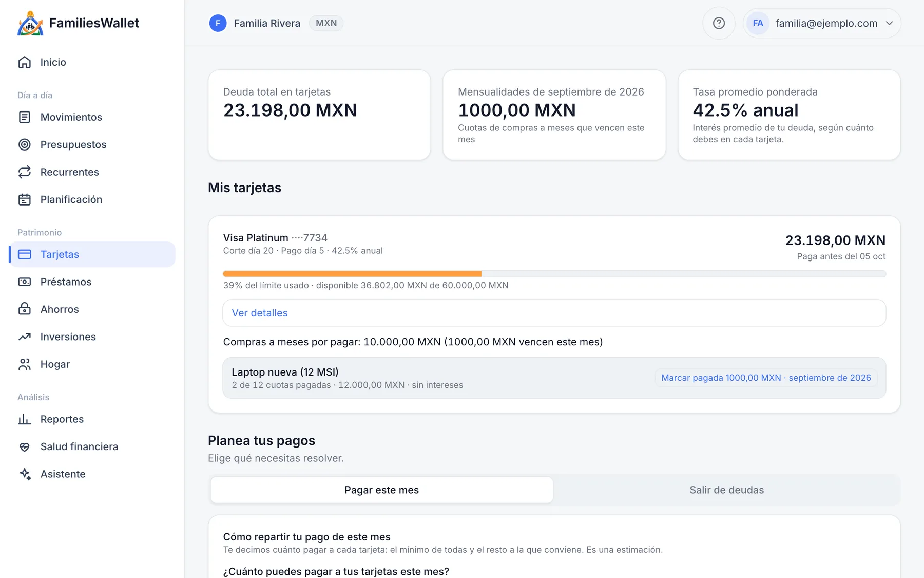Open Salud financiera menu label
Image resolution: width=924 pixels, height=578 pixels.
pos(80,447)
